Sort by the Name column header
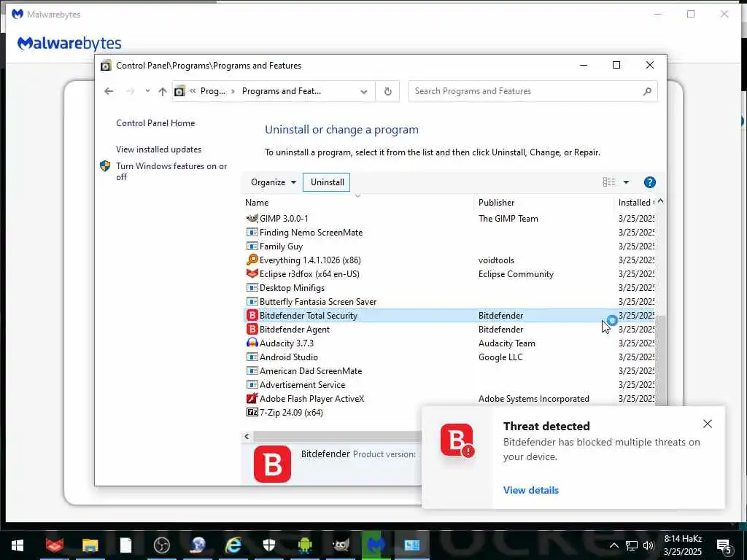This screenshot has width=747, height=560. 257,203
